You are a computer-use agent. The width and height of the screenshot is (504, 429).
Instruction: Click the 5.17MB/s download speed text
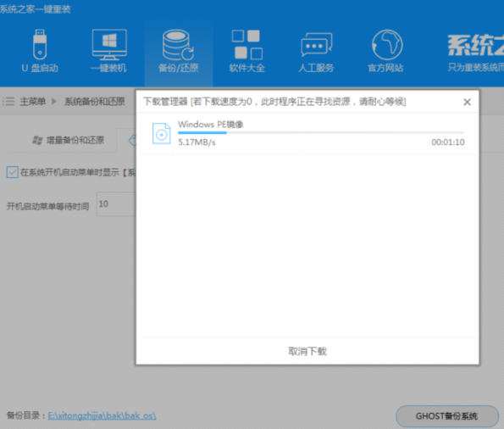click(x=197, y=142)
